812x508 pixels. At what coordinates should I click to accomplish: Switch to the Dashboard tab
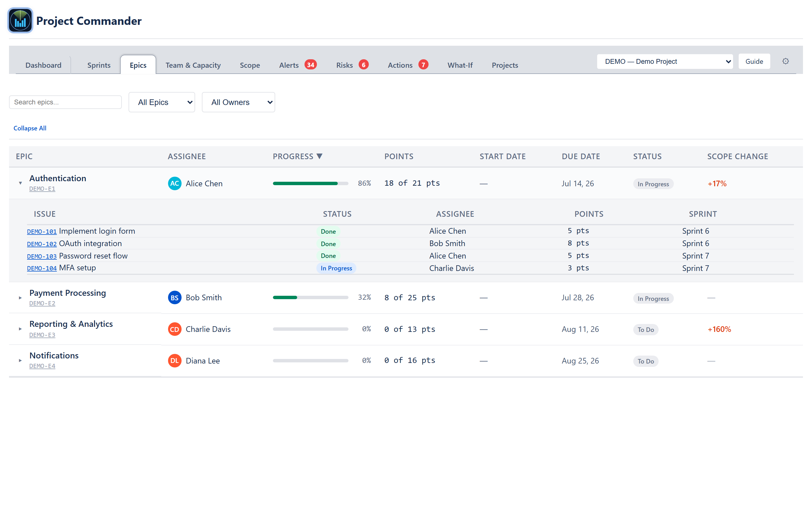[x=43, y=65]
